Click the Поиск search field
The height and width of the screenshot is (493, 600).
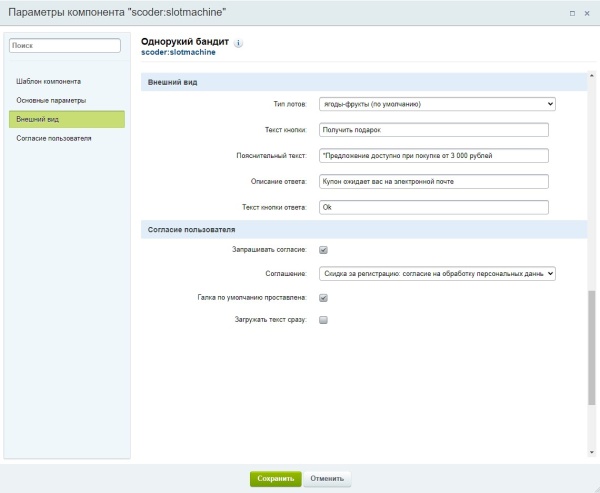pyautogui.click(x=65, y=45)
